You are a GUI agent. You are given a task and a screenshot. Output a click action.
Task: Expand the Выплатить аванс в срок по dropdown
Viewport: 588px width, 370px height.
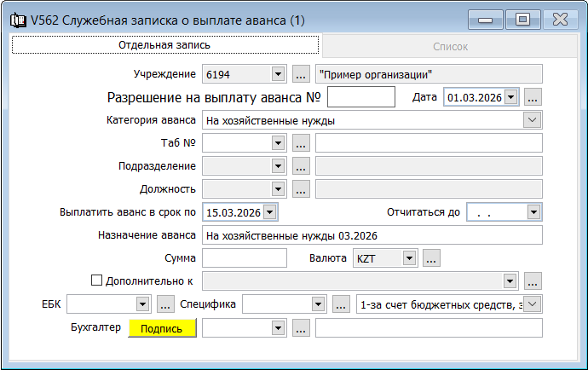[x=269, y=211]
